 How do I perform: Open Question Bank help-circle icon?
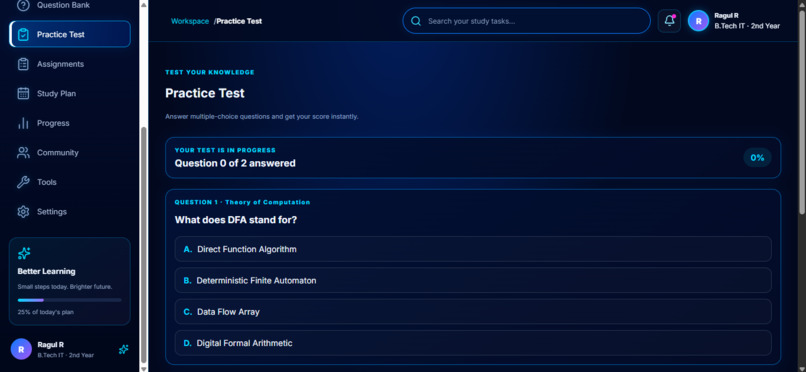click(x=23, y=5)
